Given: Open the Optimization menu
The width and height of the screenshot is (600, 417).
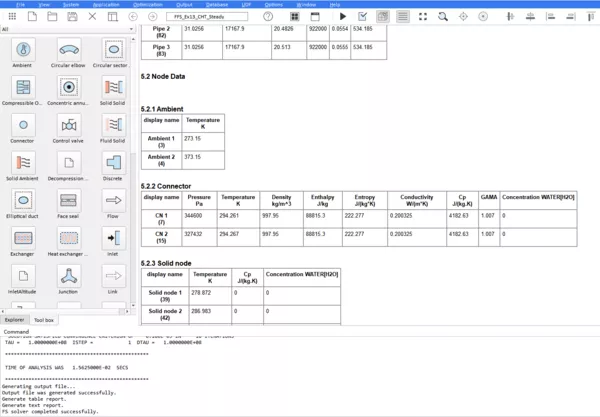Looking at the screenshot, I should tap(148, 5).
